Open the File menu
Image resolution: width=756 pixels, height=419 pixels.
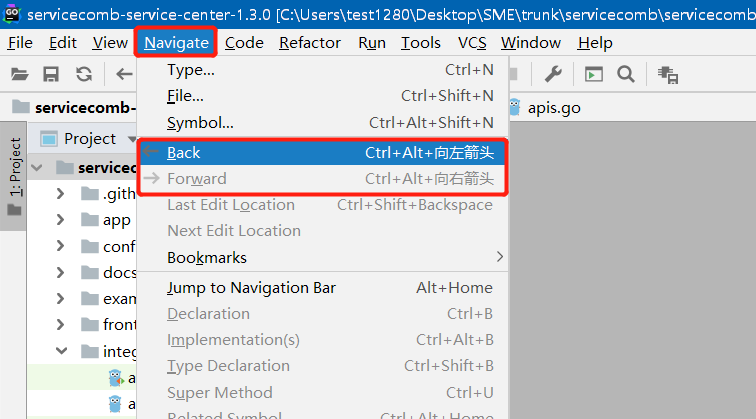(20, 43)
